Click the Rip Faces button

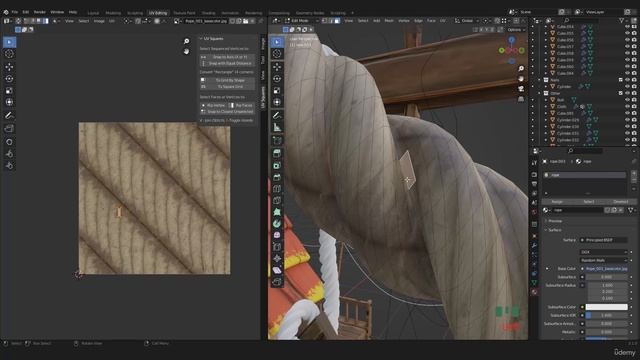click(x=242, y=105)
